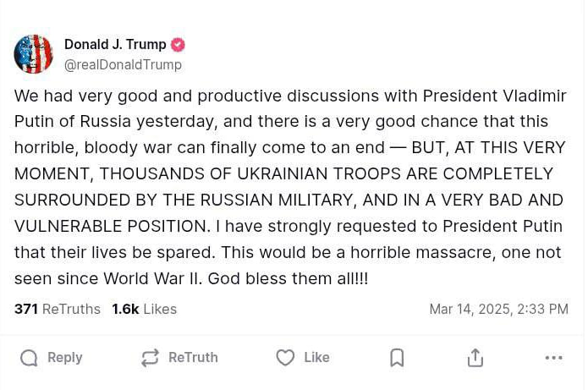Image resolution: width=588 pixels, height=390 pixels.
Task: Open the Donald J. Trump profile name
Action: click(115, 45)
